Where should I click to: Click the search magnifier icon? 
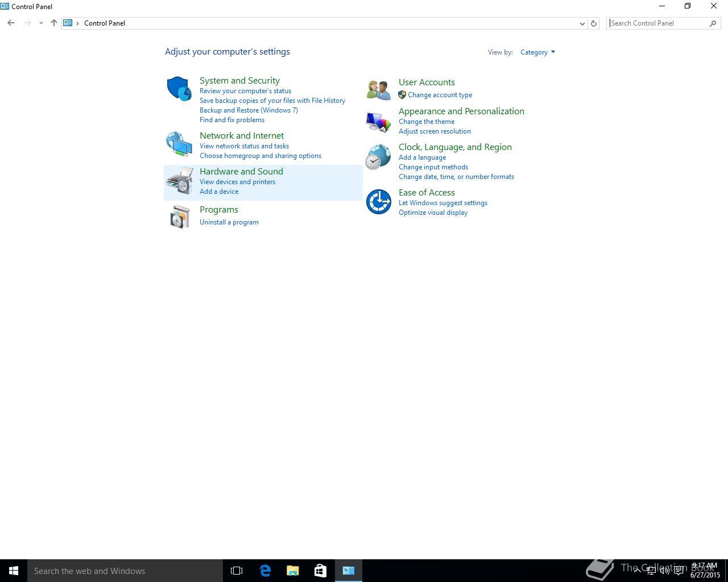pos(713,23)
